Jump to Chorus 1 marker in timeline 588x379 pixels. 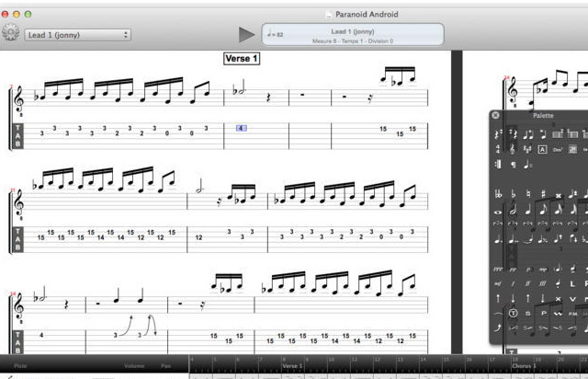523,365
